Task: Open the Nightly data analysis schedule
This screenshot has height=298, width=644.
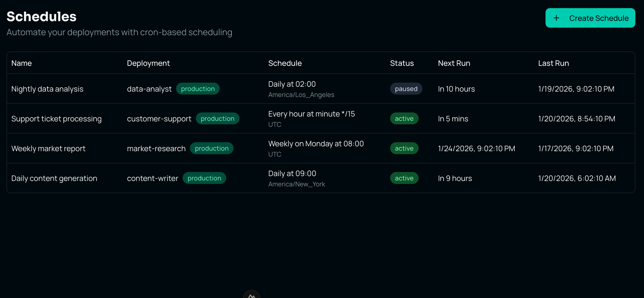Action: click(x=47, y=89)
